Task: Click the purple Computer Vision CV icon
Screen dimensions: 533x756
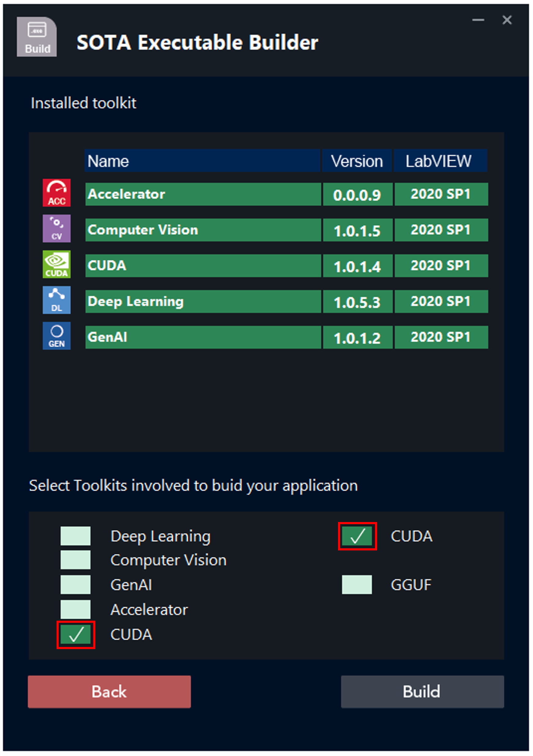Action: [x=56, y=228]
